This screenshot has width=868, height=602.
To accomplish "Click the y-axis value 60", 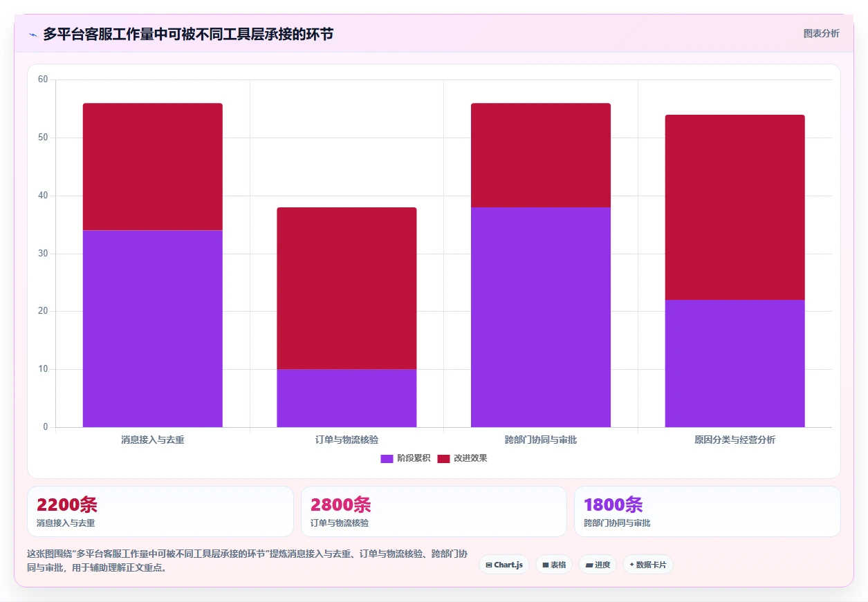I will tap(43, 79).
